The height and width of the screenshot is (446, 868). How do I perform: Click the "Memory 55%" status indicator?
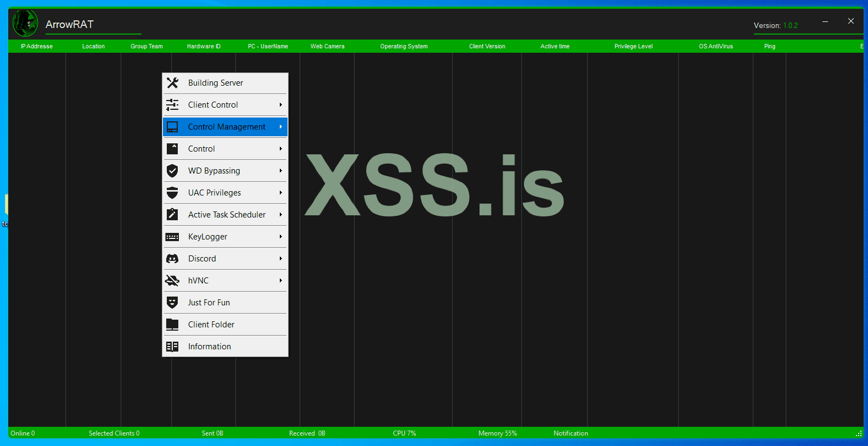coord(498,433)
